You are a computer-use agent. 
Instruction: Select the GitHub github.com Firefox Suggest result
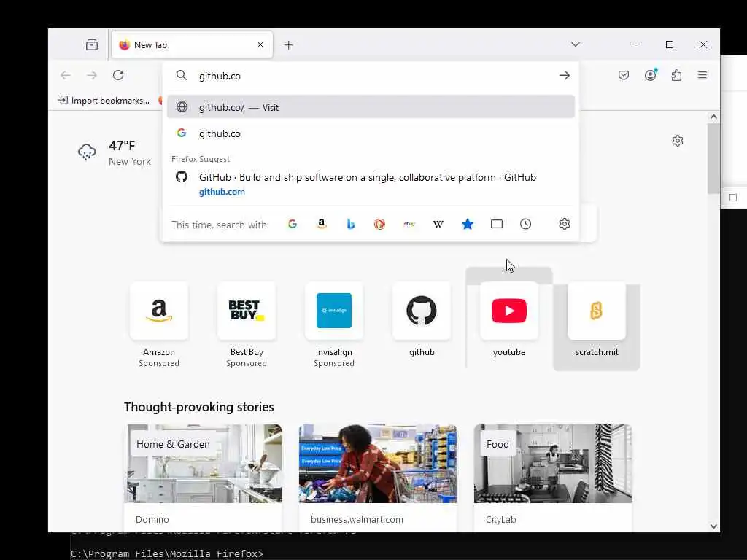coord(371,184)
